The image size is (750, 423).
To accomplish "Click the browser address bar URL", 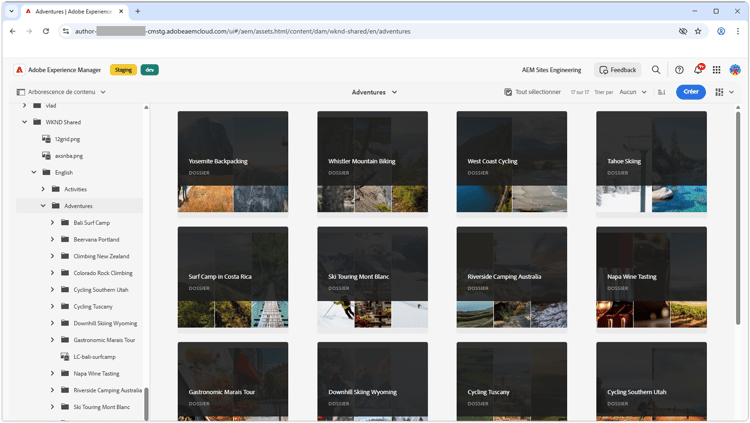I will pyautogui.click(x=243, y=31).
